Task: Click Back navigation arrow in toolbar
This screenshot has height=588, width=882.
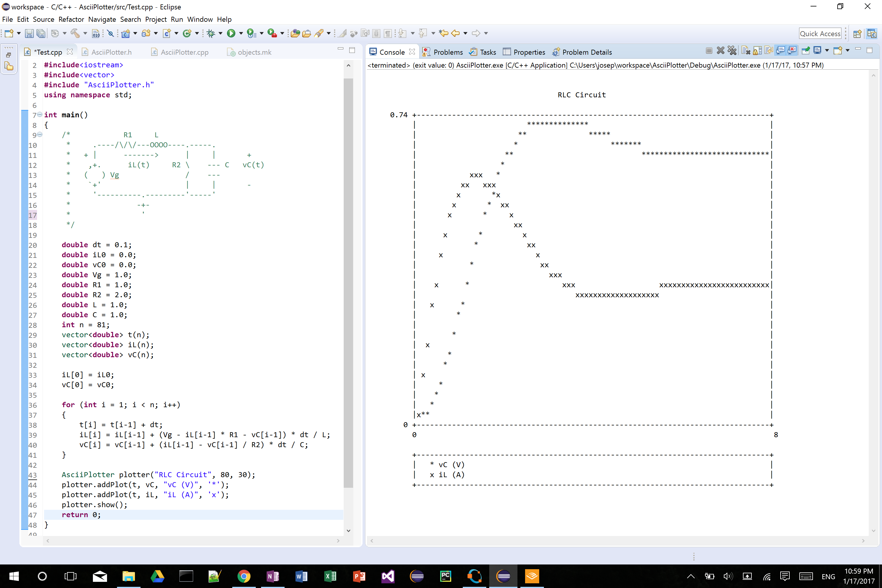Action: click(455, 34)
